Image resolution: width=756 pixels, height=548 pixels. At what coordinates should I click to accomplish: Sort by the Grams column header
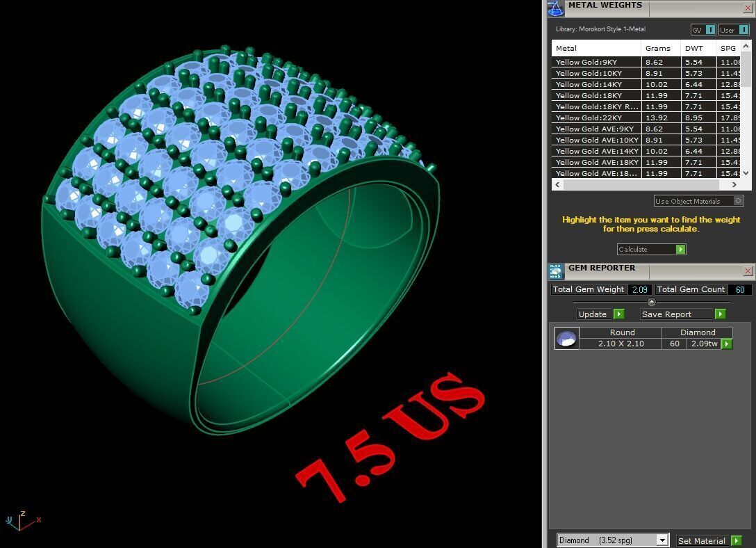pyautogui.click(x=661, y=48)
